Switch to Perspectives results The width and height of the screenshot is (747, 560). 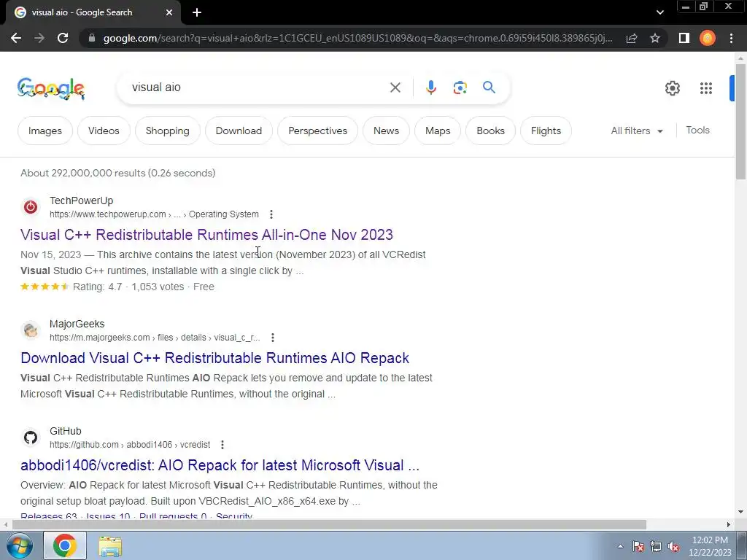click(x=318, y=131)
